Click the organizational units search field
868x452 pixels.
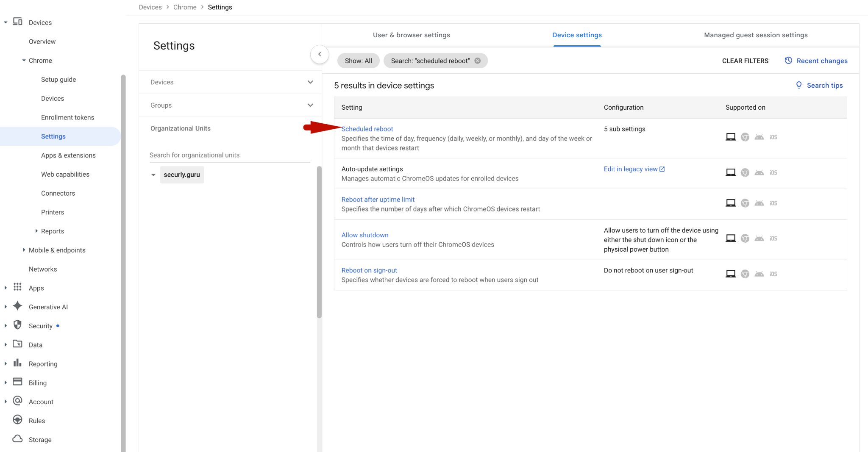[x=230, y=155]
